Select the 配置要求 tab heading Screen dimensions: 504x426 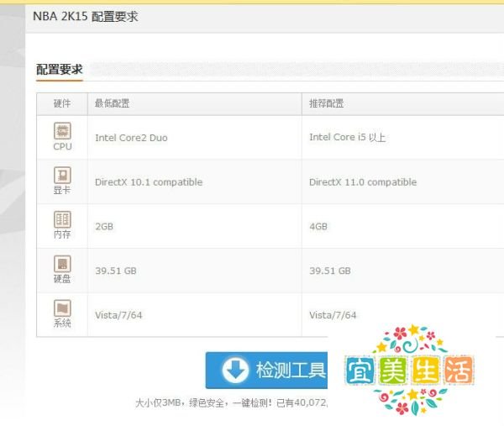click(60, 69)
